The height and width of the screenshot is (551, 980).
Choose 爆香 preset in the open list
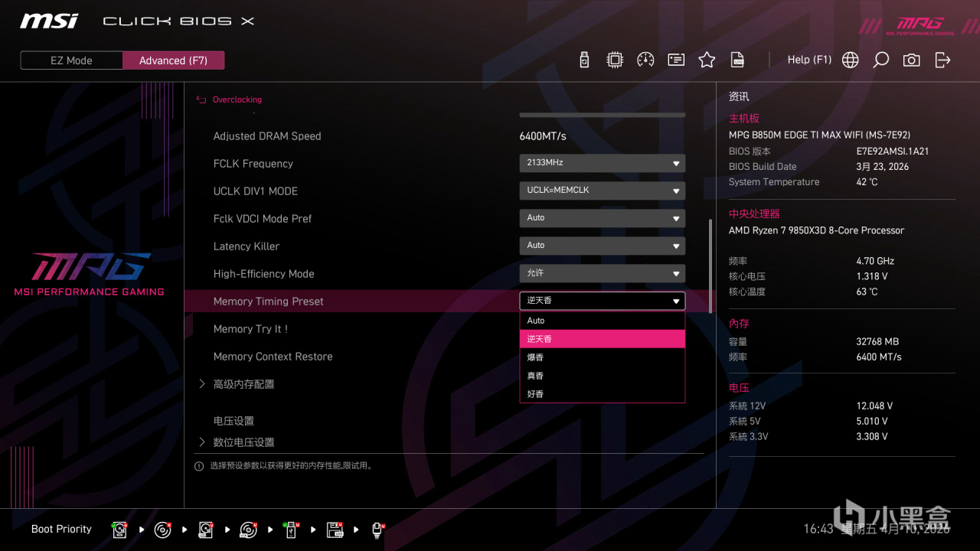point(602,357)
